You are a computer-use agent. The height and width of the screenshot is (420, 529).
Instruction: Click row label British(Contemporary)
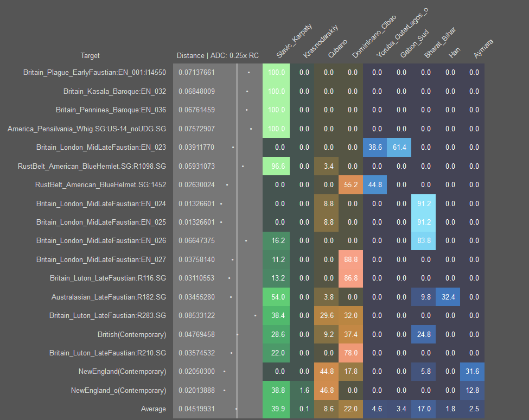point(132,335)
